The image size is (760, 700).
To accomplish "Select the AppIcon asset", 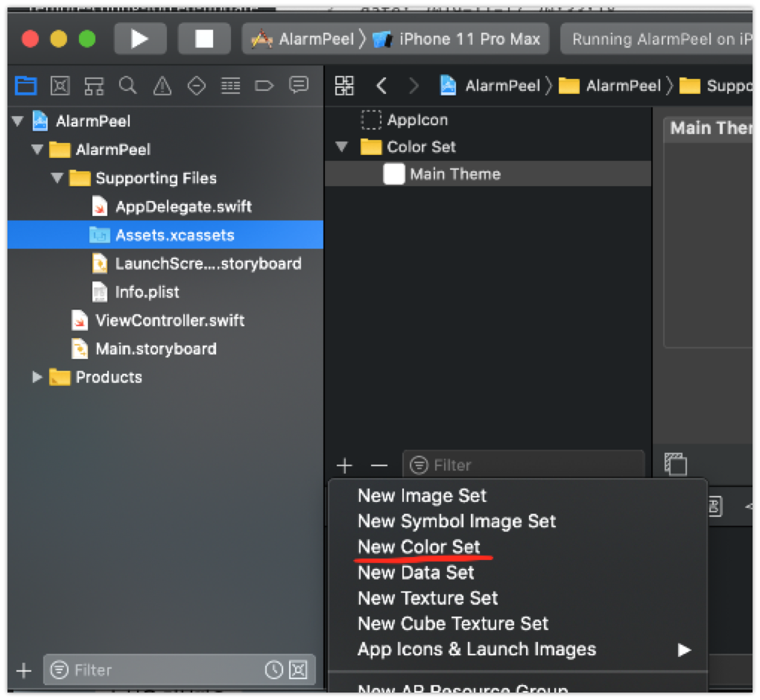I will coord(487,120).
